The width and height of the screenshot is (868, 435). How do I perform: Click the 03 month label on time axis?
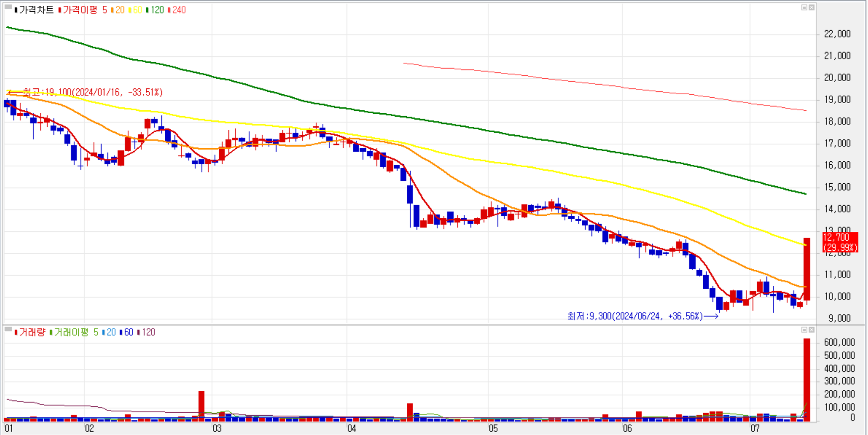coord(217,429)
